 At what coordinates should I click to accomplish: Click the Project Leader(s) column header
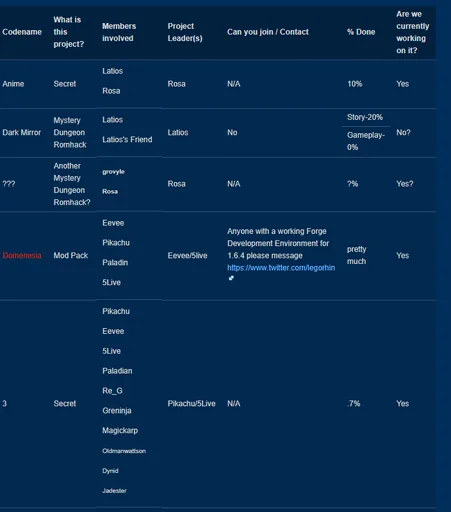pyautogui.click(x=185, y=32)
